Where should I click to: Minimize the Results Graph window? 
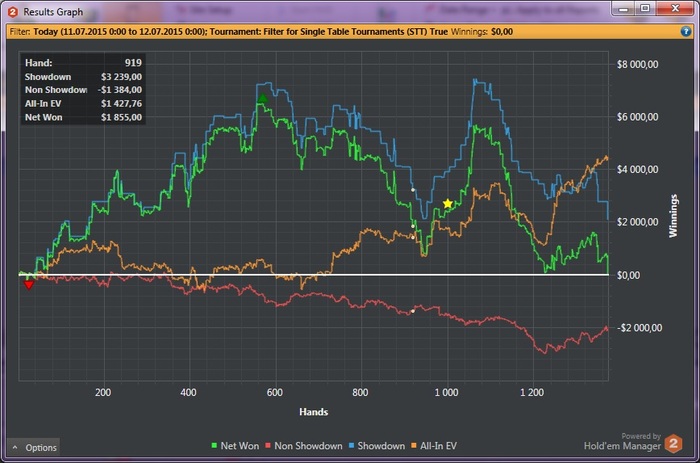pyautogui.click(x=624, y=9)
